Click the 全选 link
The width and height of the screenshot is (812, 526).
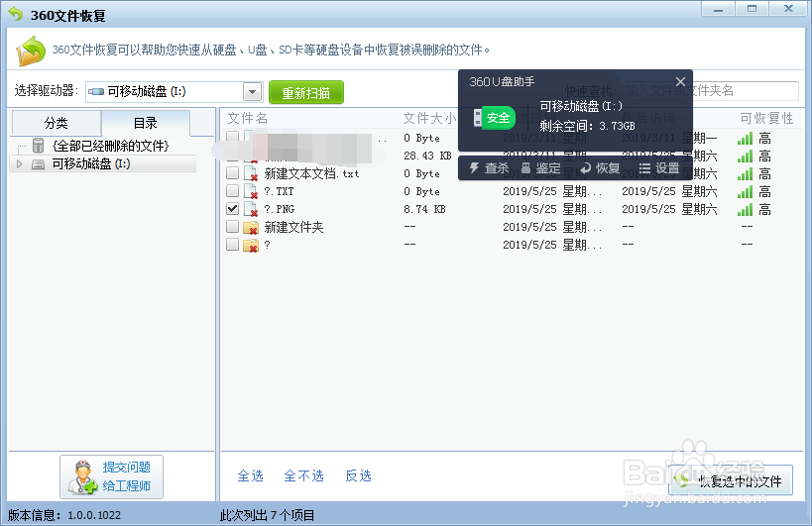[251, 475]
